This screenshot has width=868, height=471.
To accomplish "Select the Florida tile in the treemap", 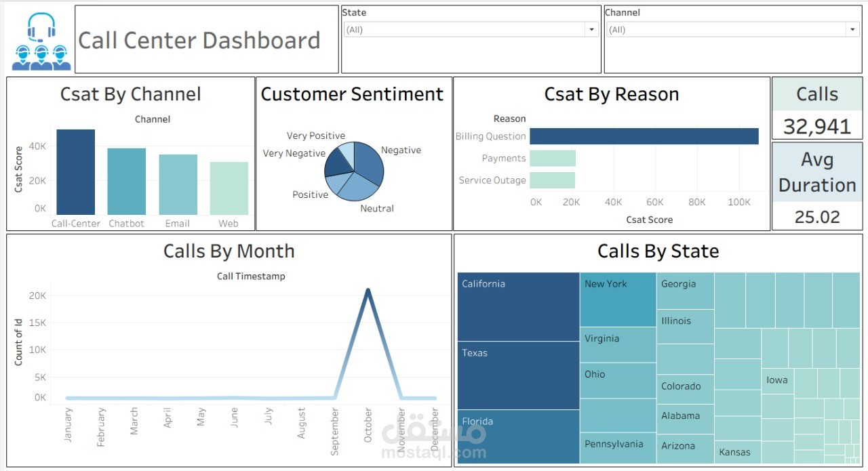I will (518, 436).
